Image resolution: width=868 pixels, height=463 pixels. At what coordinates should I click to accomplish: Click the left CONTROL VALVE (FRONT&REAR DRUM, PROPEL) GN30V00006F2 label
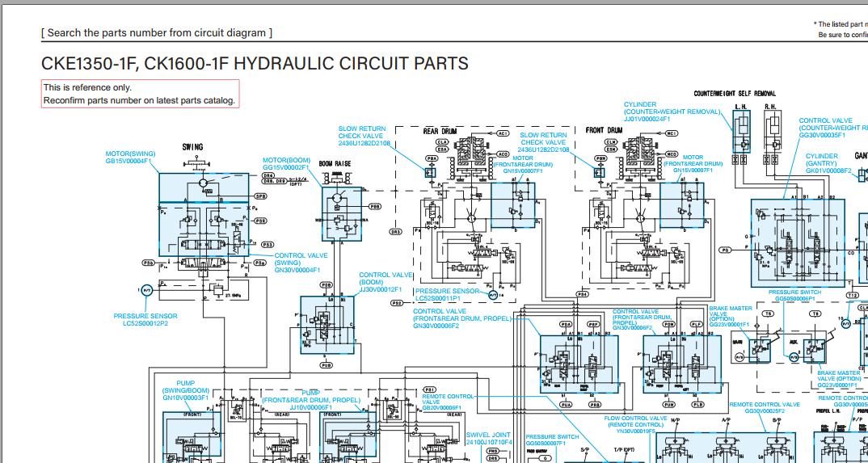(463, 318)
